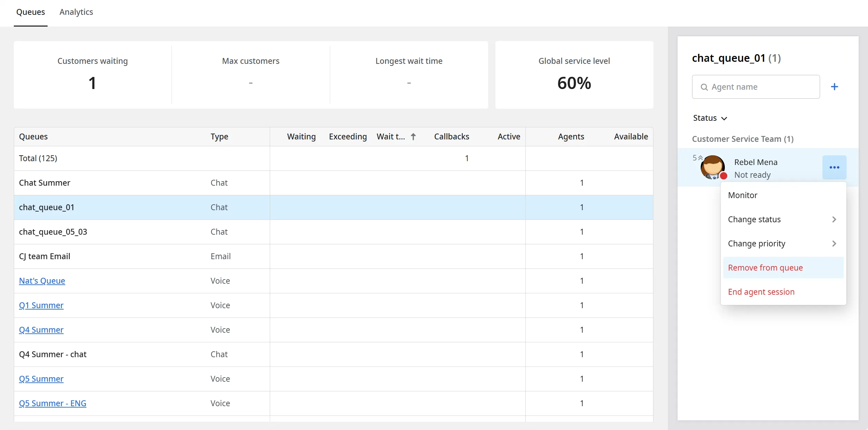Sort by the Agents column header

(x=571, y=137)
